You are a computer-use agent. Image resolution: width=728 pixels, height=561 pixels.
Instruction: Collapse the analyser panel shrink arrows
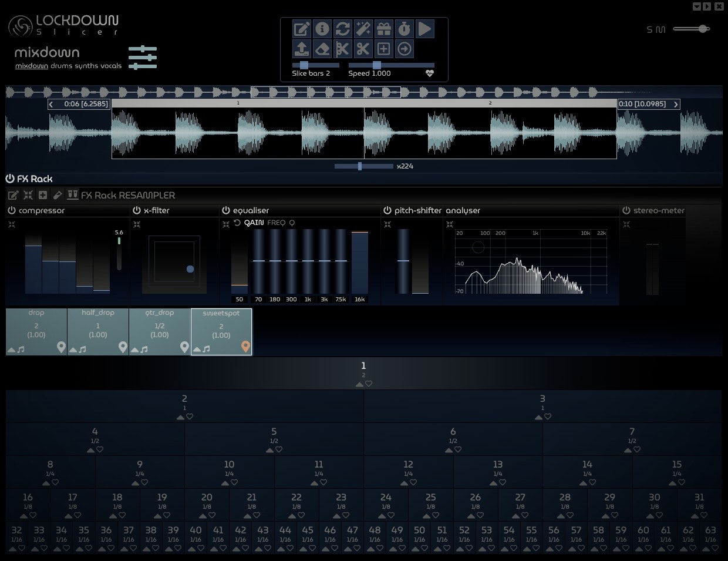click(x=450, y=224)
